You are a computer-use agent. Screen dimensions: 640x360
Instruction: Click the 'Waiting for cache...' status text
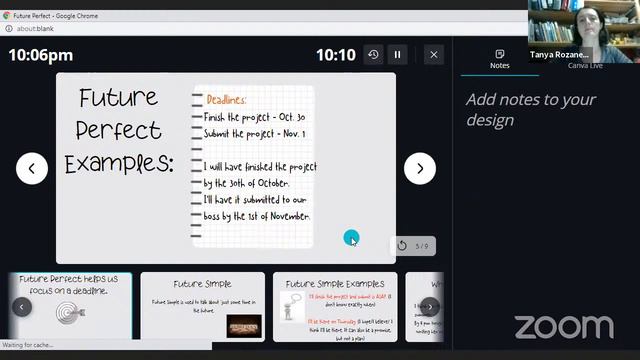[28, 345]
